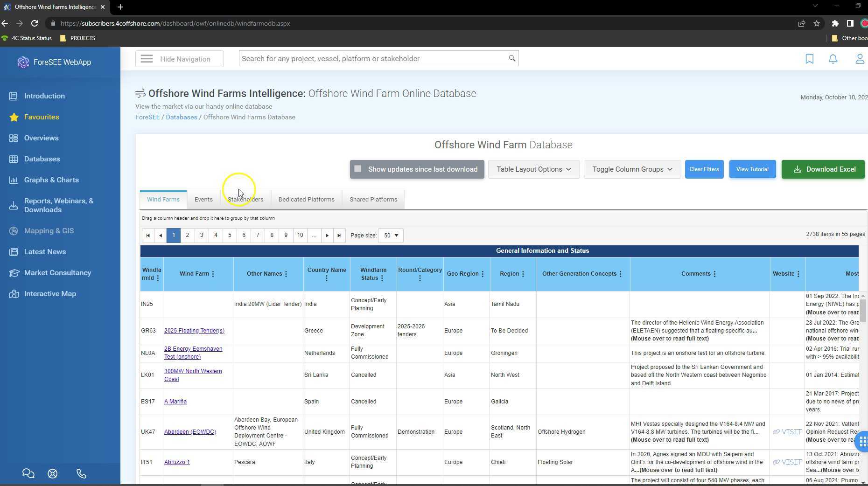The height and width of the screenshot is (486, 868).
Task: Open Dedicated Platforms tab
Action: pos(306,200)
